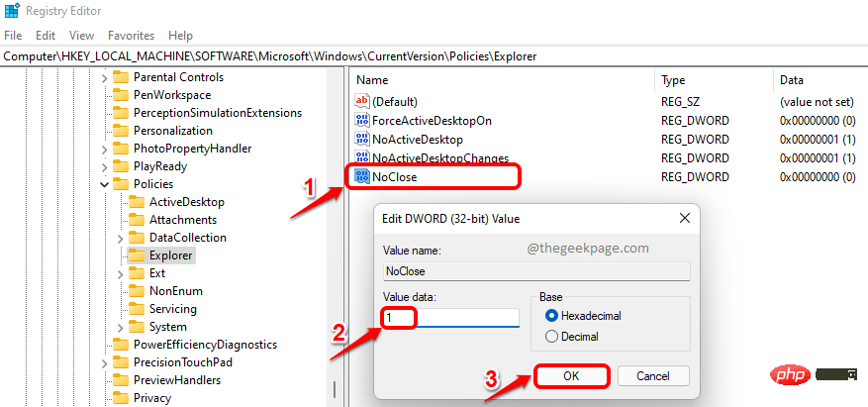Expand the Ext key

coord(120,273)
